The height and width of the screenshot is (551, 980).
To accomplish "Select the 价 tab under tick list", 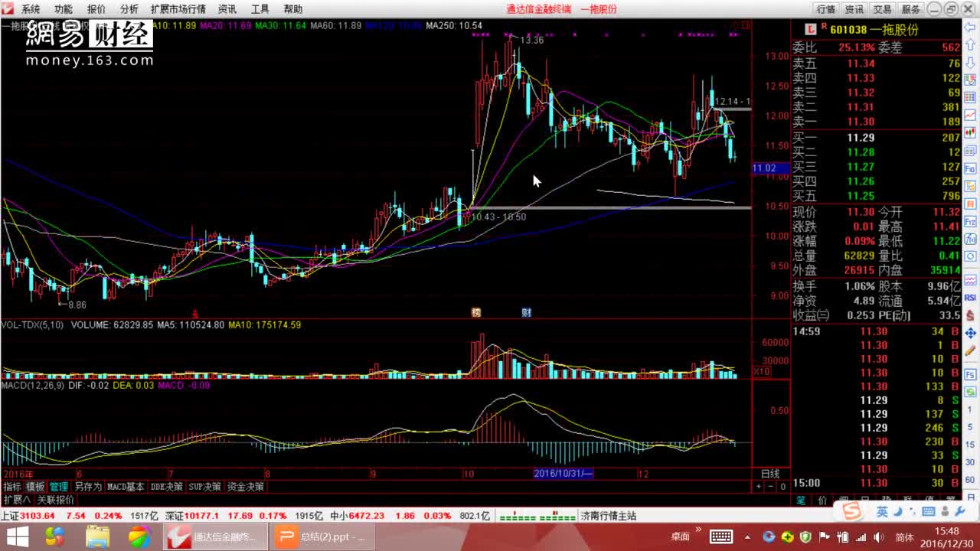I will (823, 500).
